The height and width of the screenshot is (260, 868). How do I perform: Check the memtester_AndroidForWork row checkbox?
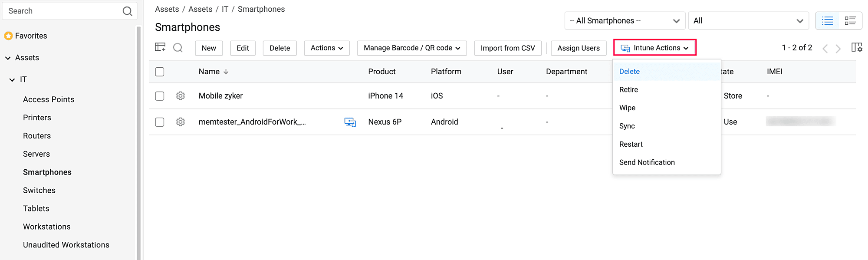click(160, 122)
